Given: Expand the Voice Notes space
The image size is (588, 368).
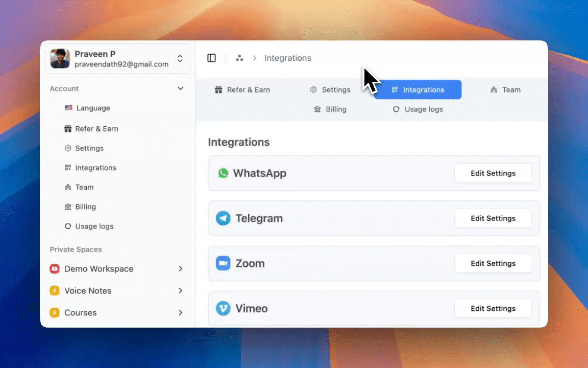Looking at the screenshot, I should pyautogui.click(x=180, y=291).
